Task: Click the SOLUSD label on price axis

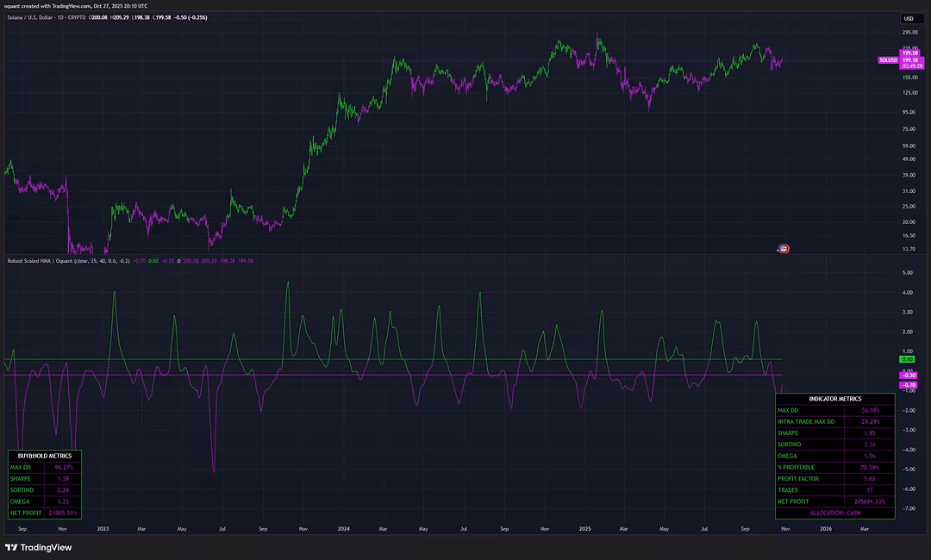Action: 885,59
